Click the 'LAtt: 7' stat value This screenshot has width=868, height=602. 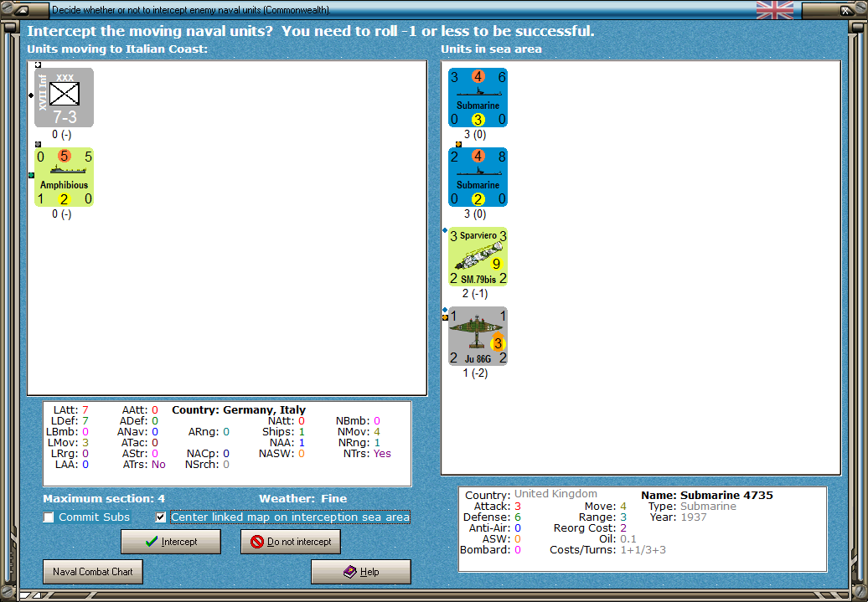tap(71, 410)
